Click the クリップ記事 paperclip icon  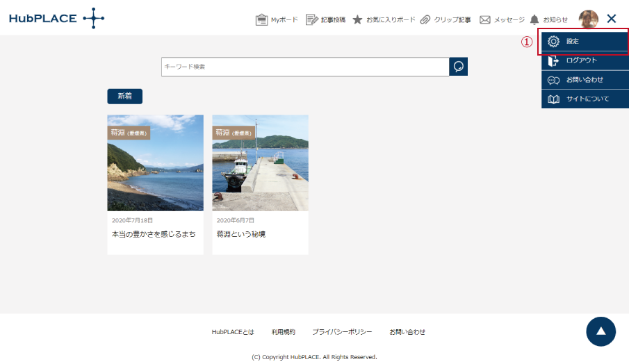425,19
